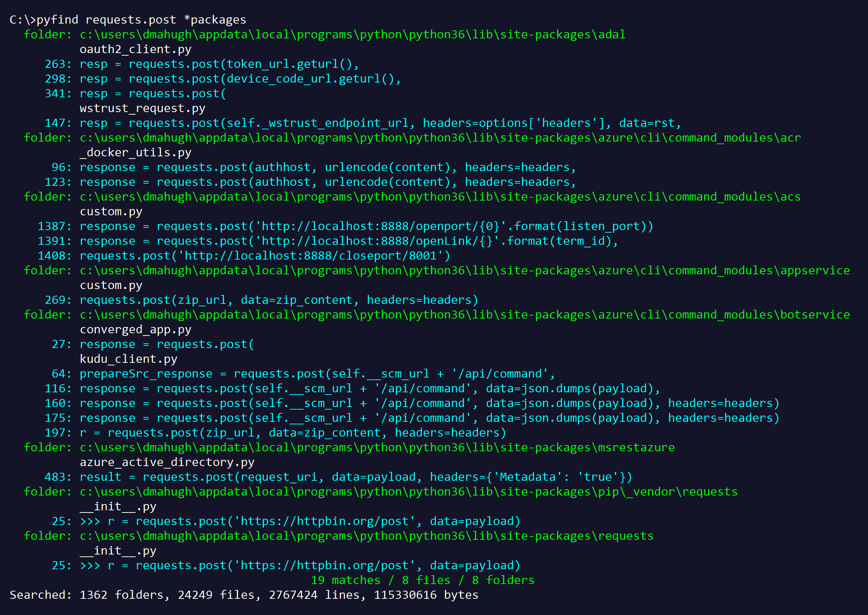
Task: Click line 116 with json.dumps(payload)
Action: click(352, 389)
